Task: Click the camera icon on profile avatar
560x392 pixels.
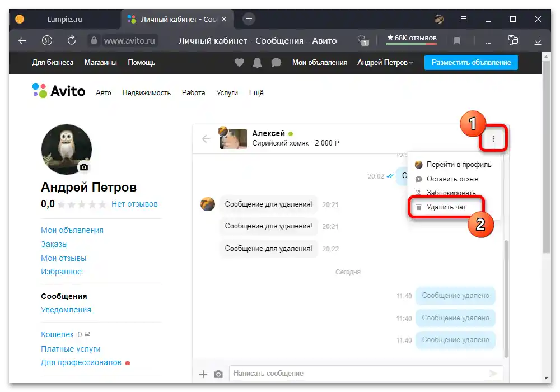Action: (84, 167)
